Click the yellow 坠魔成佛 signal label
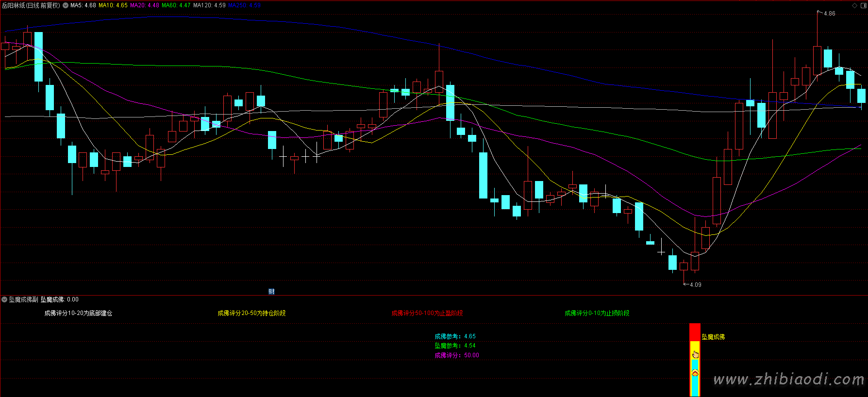This screenshot has height=397, width=868. 713,337
